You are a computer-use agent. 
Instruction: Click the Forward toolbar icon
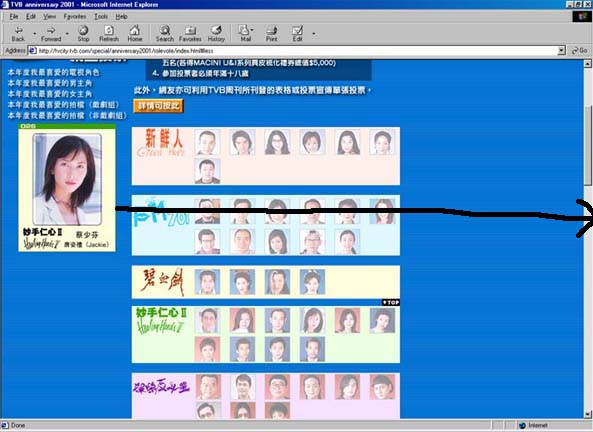coord(51,33)
